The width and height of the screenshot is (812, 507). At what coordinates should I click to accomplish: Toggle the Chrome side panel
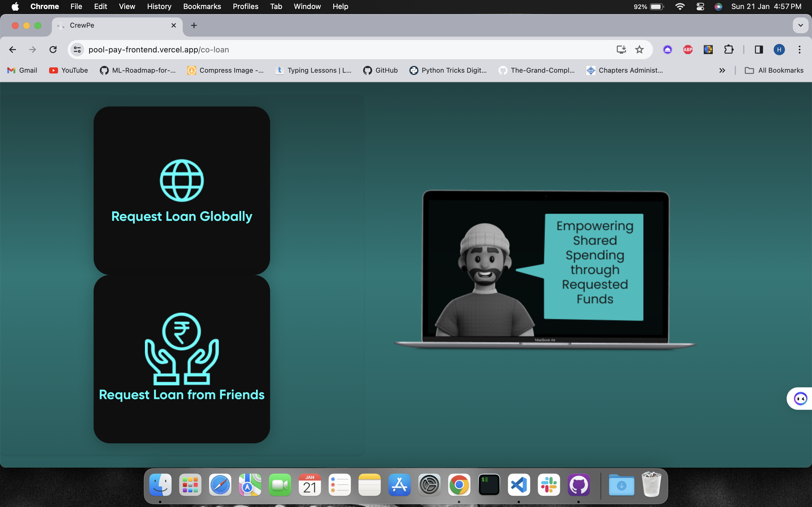click(759, 50)
